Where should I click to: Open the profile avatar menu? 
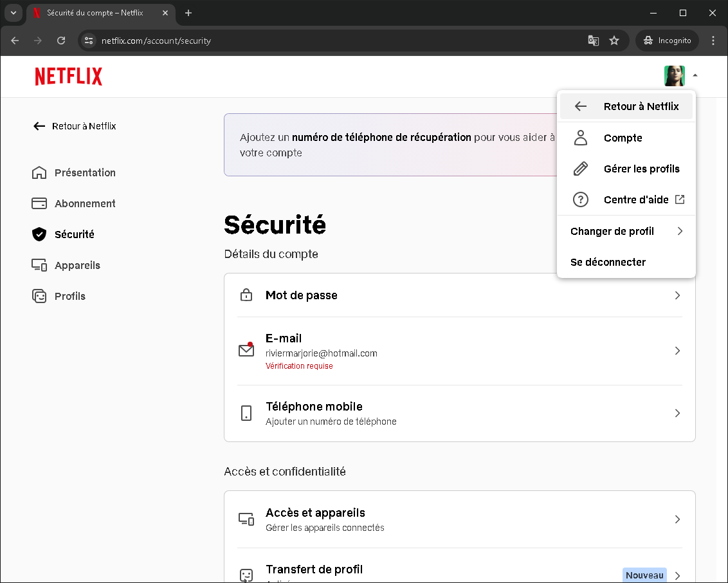(x=674, y=76)
